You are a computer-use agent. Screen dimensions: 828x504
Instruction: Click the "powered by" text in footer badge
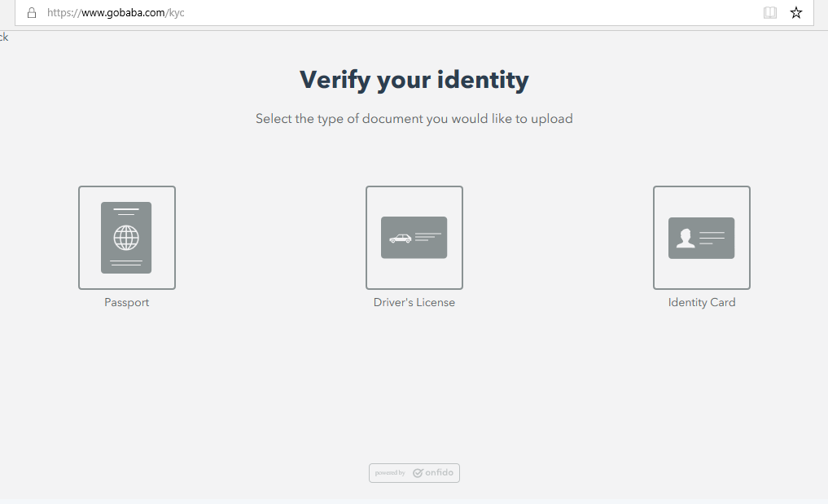(x=390, y=473)
